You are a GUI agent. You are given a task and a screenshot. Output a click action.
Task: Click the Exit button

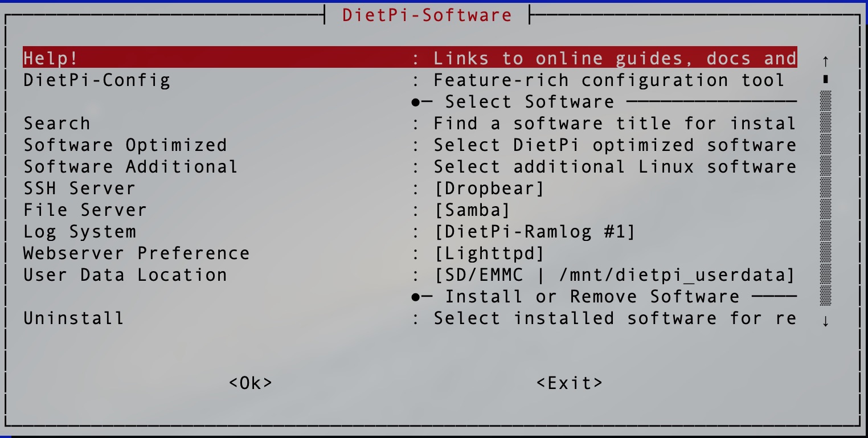570,383
